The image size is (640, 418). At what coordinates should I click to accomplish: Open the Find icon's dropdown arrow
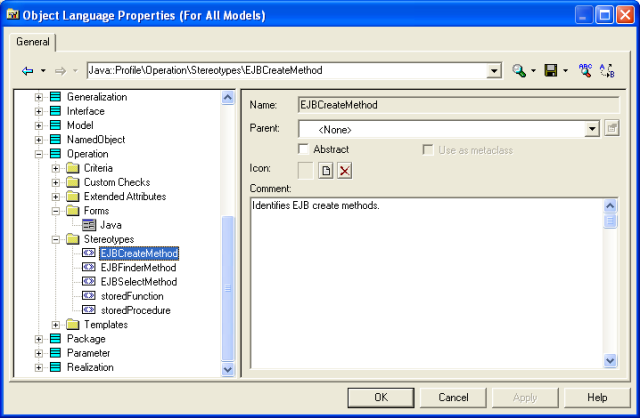pos(533,71)
